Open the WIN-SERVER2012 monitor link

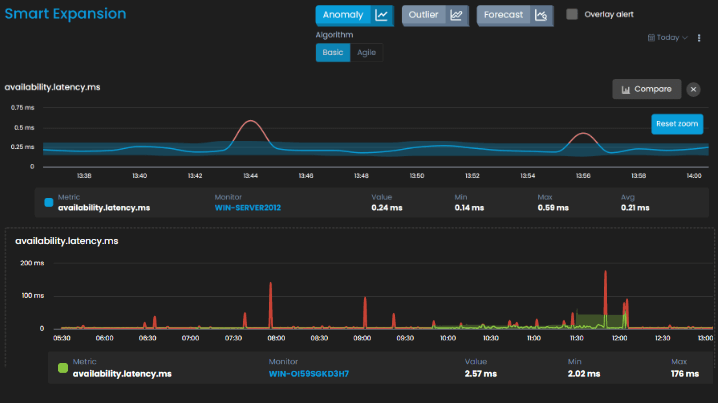point(248,208)
